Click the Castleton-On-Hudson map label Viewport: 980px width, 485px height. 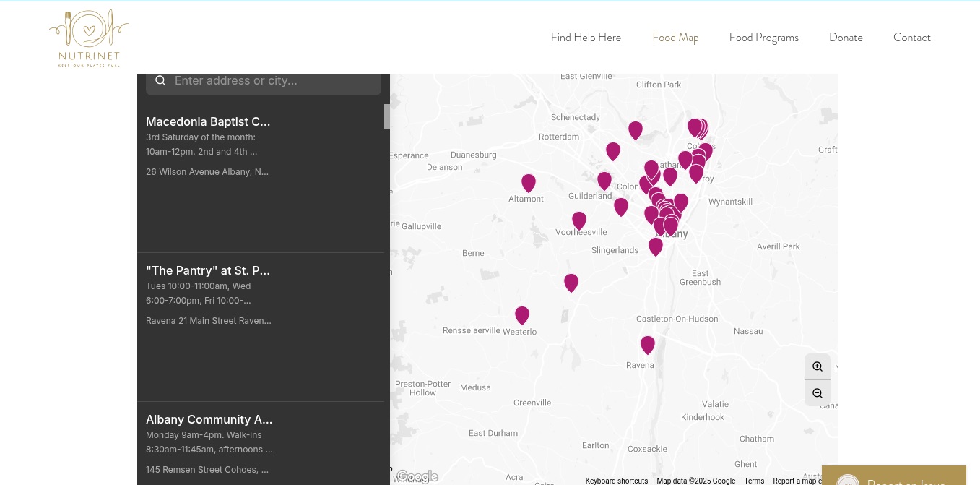pos(677,319)
